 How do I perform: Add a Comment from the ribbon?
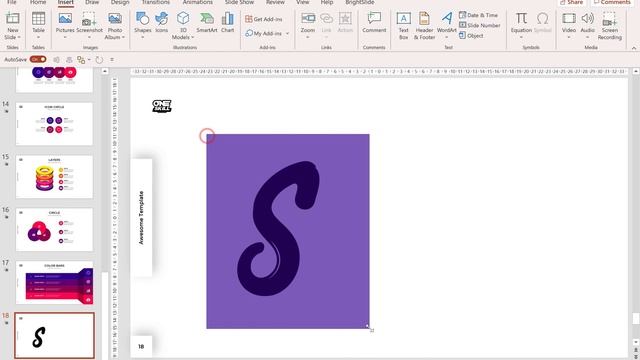point(374,19)
